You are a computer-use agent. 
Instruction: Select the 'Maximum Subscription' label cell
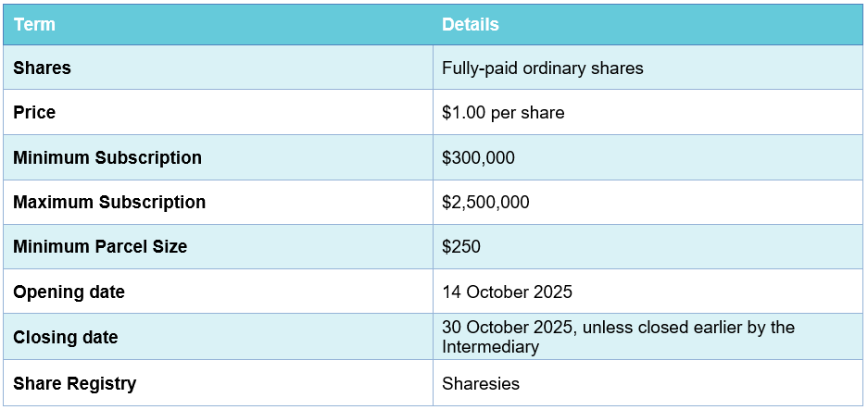[109, 202]
